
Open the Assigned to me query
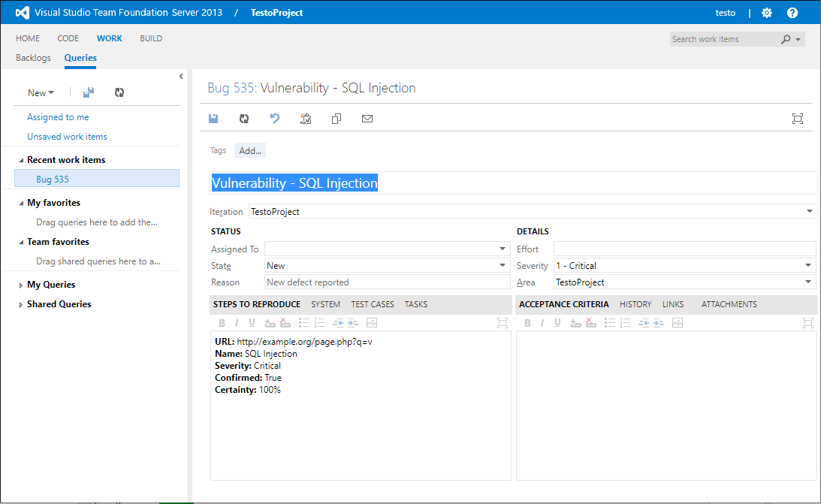pyautogui.click(x=59, y=117)
